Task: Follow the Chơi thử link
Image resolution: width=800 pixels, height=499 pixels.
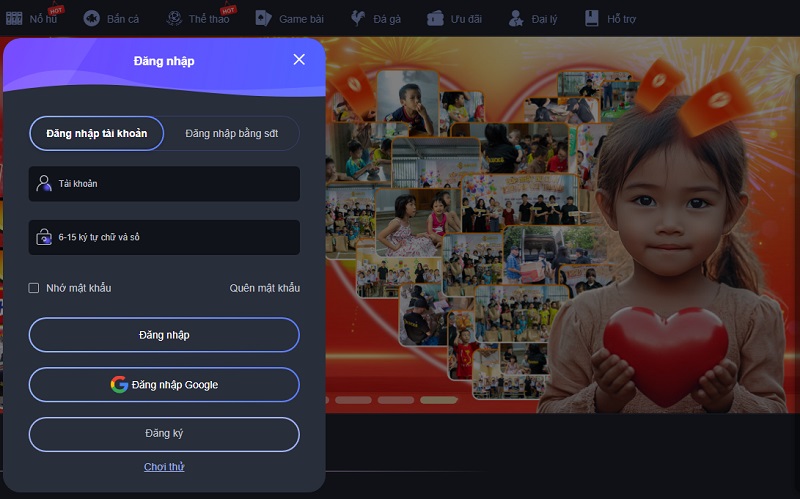Action: (x=164, y=467)
